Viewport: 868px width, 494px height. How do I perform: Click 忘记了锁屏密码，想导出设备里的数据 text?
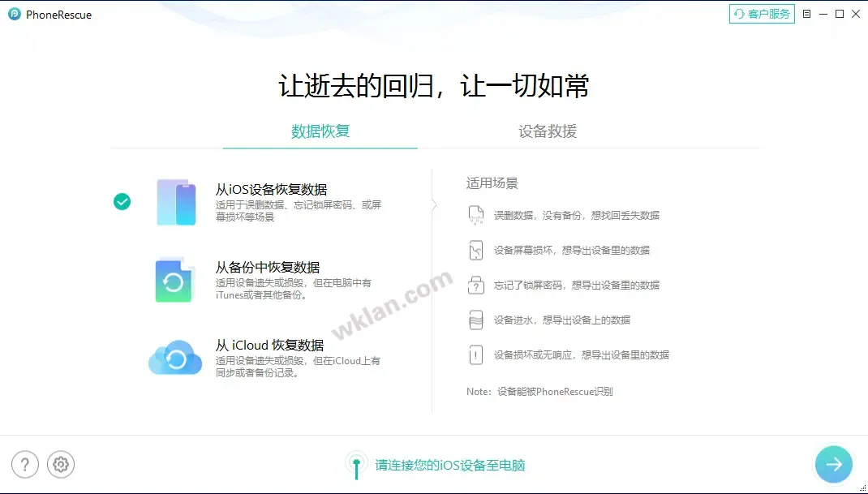[577, 286]
